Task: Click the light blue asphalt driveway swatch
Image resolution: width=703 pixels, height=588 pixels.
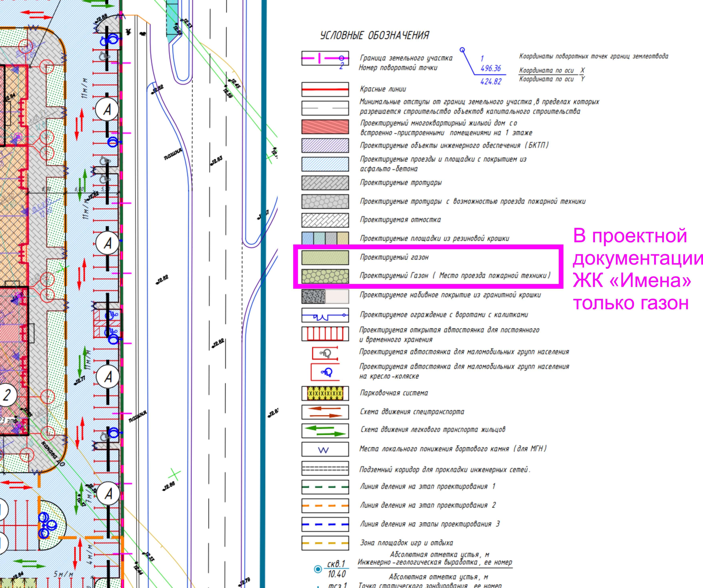Action: (x=325, y=164)
